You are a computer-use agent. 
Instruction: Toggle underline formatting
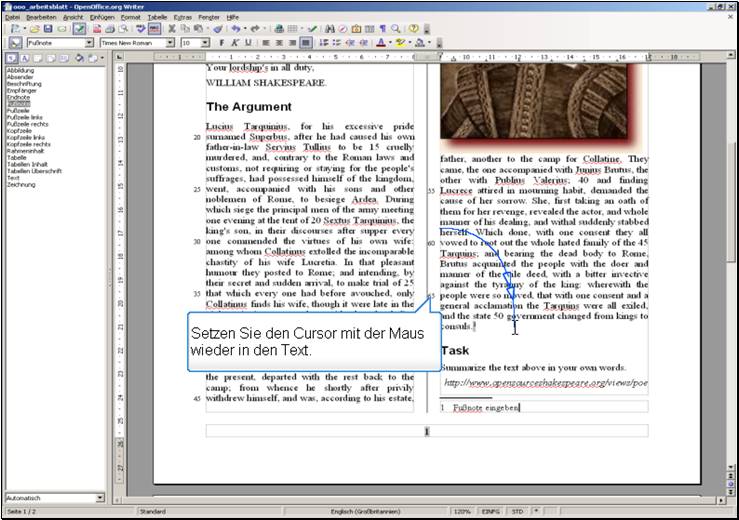pos(248,43)
